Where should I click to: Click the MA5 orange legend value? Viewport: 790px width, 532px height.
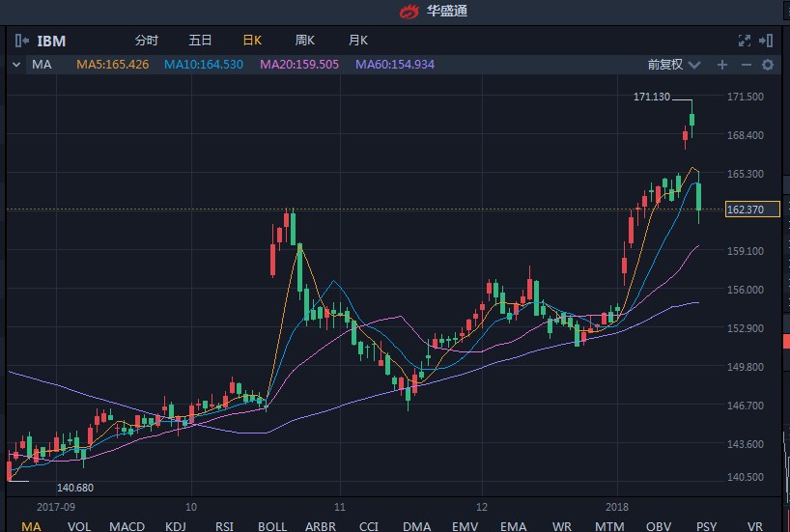coord(112,65)
